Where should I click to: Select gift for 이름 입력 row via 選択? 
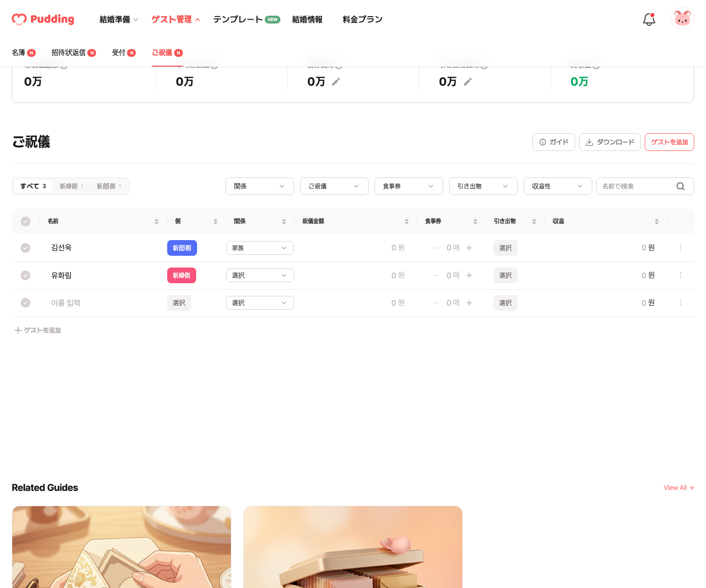click(505, 303)
